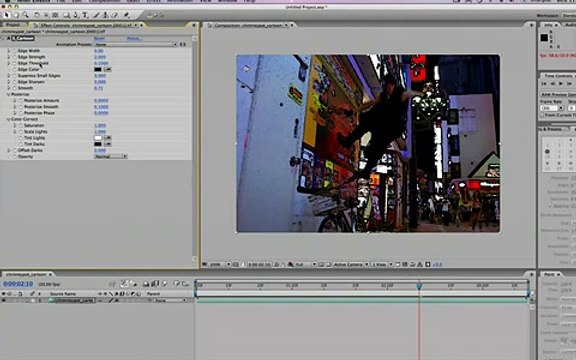Click the Play button in Time Controls
The height and width of the screenshot is (360, 576).
561,84
